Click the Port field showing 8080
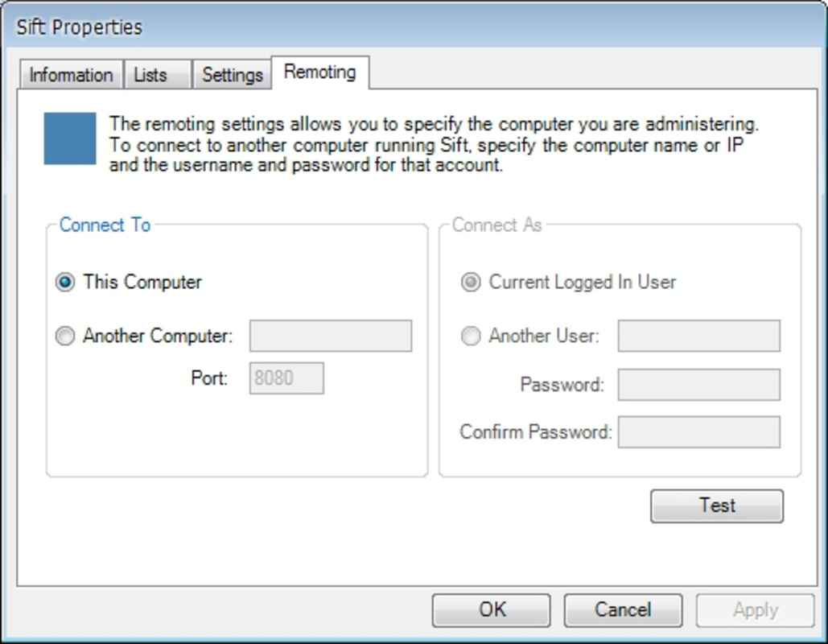The width and height of the screenshot is (828, 644). [x=286, y=378]
